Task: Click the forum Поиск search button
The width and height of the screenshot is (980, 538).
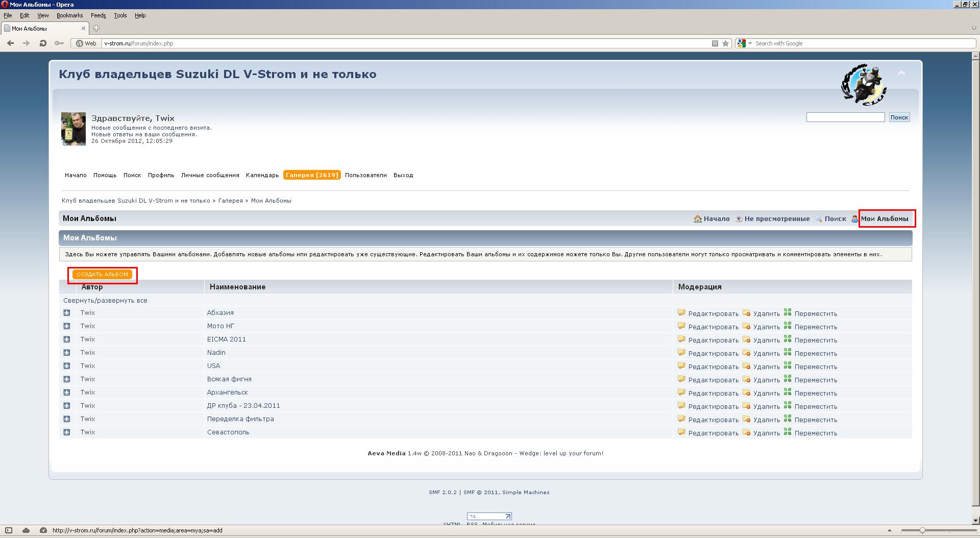Action: tap(899, 117)
